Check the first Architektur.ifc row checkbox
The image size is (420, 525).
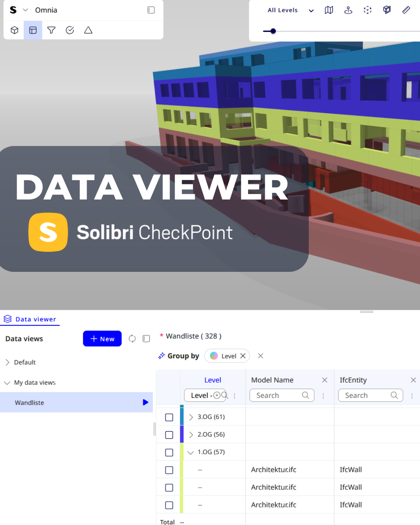pos(169,470)
